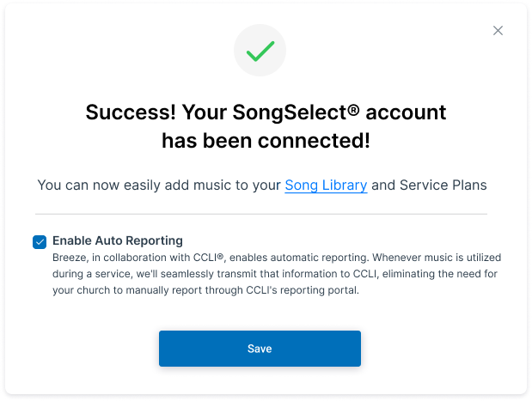Image resolution: width=532 pixels, height=401 pixels.
Task: Click the Enable Auto Reporting label
Action: 118,240
